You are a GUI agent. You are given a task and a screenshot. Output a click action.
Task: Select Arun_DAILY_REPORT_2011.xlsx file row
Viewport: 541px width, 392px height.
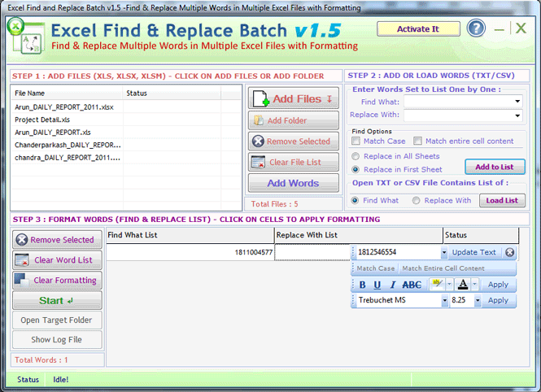(x=126, y=107)
